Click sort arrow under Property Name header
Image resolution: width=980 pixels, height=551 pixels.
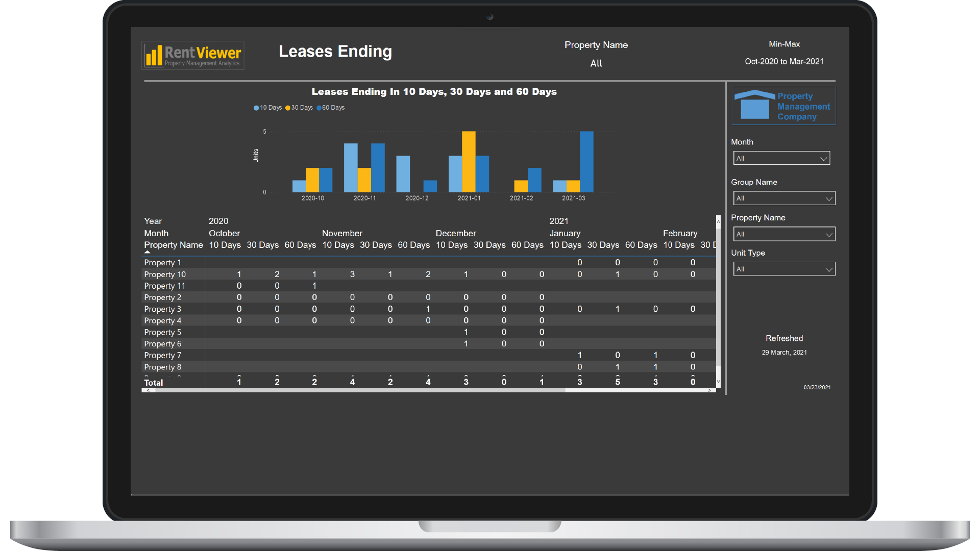[148, 252]
